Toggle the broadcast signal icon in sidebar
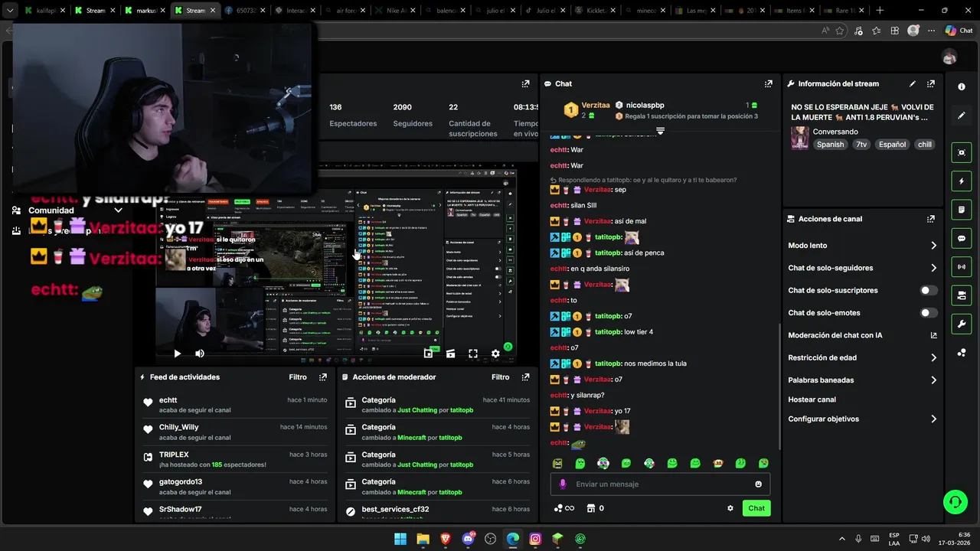 pyautogui.click(x=962, y=266)
